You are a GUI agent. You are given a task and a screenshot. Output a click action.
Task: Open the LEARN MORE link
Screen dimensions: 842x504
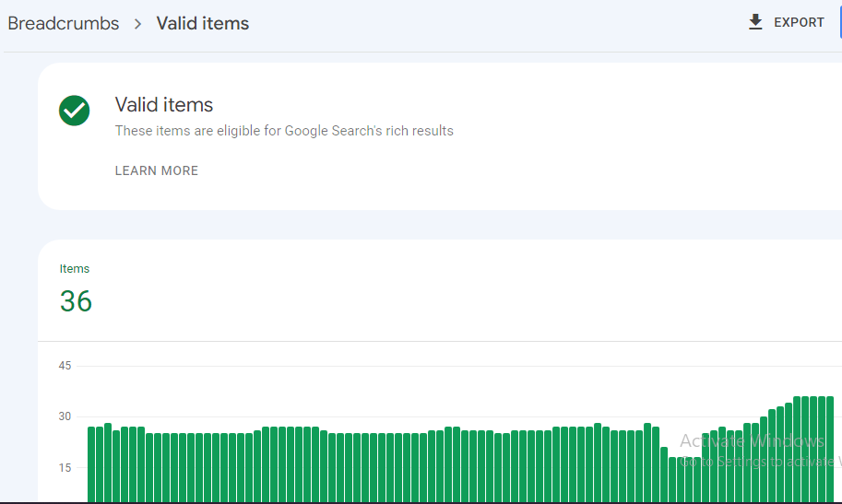pos(156,170)
